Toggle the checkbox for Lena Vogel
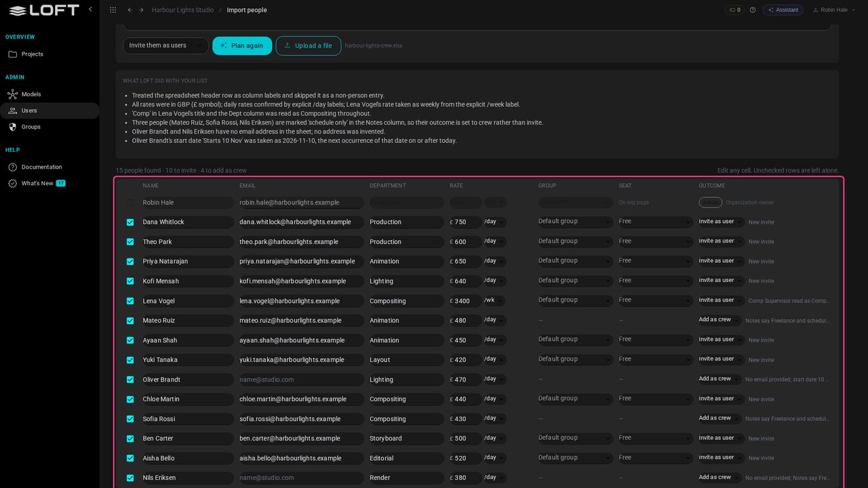 (x=130, y=301)
